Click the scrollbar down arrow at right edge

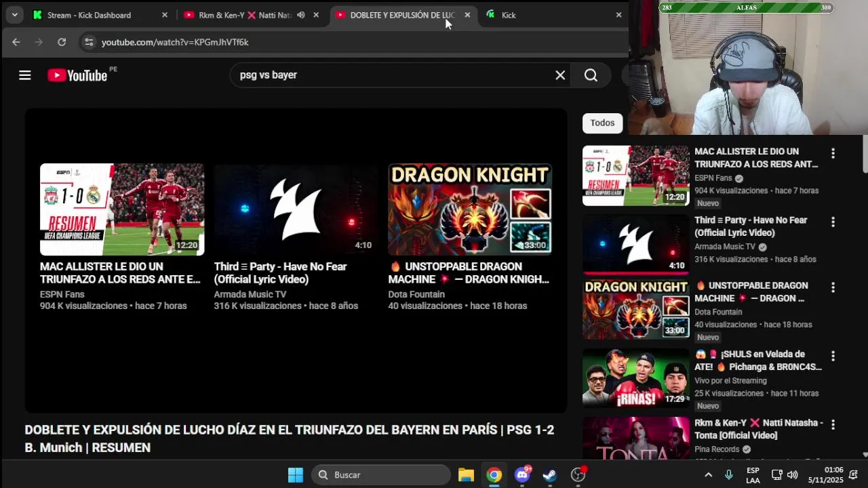[865, 455]
